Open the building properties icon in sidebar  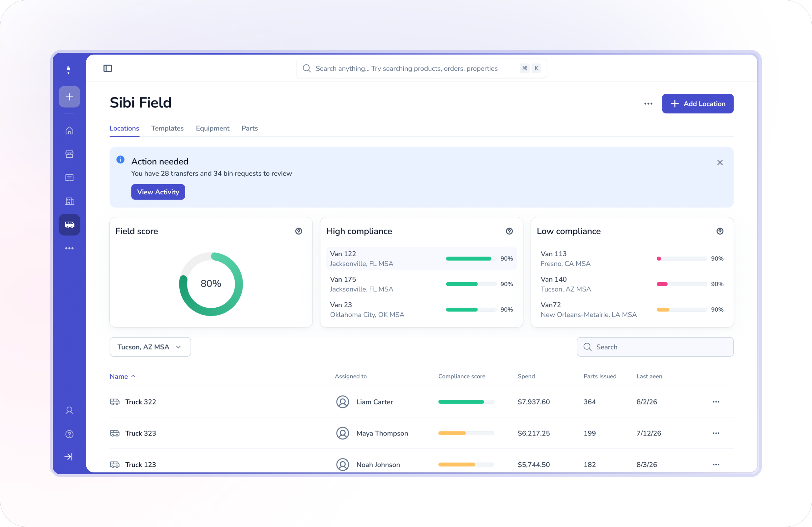tap(69, 201)
